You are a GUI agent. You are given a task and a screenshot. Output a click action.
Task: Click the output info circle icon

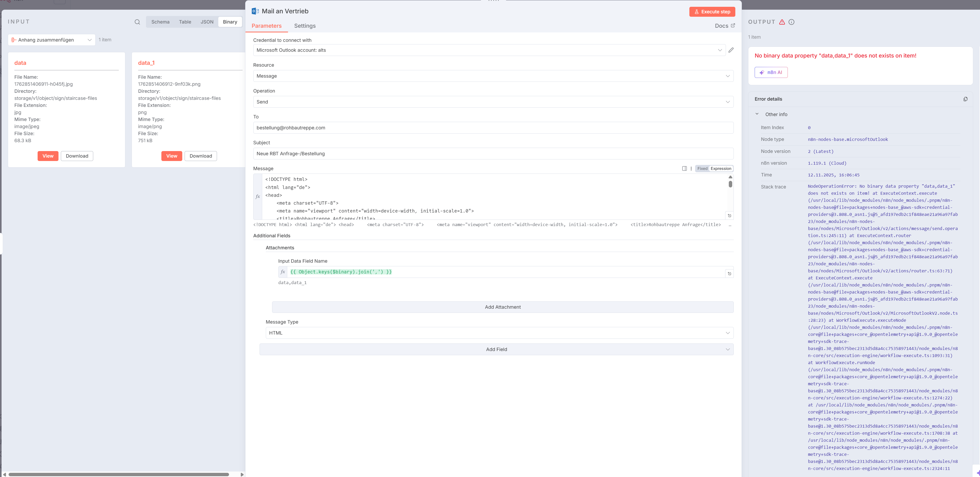(791, 22)
